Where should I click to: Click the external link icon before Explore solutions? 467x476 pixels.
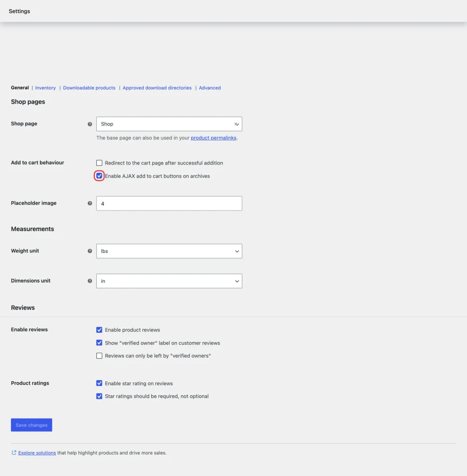point(13,453)
